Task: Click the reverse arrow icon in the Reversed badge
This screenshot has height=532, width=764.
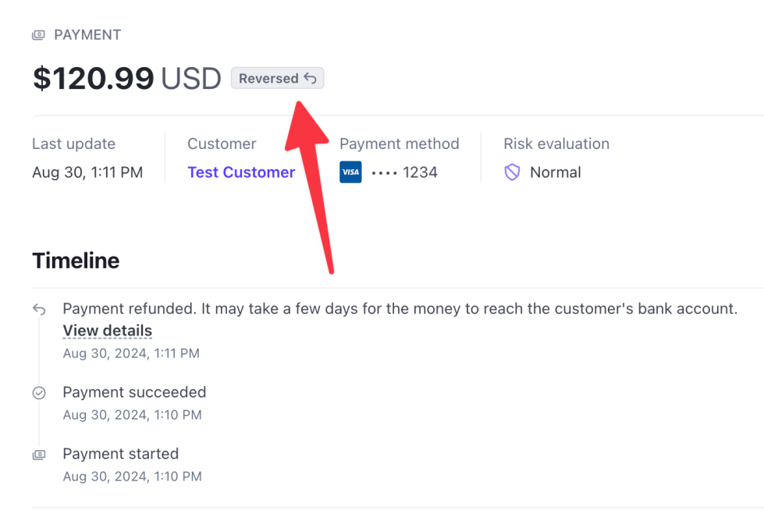Action: tap(311, 78)
